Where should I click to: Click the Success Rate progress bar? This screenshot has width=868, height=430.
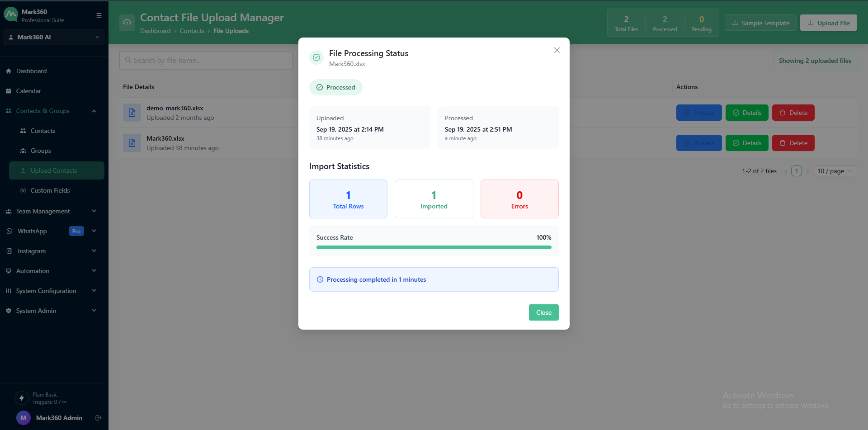coord(434,247)
